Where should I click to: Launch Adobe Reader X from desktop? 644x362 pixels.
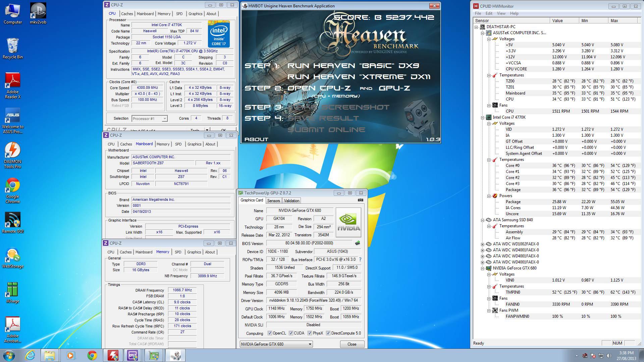point(13,86)
